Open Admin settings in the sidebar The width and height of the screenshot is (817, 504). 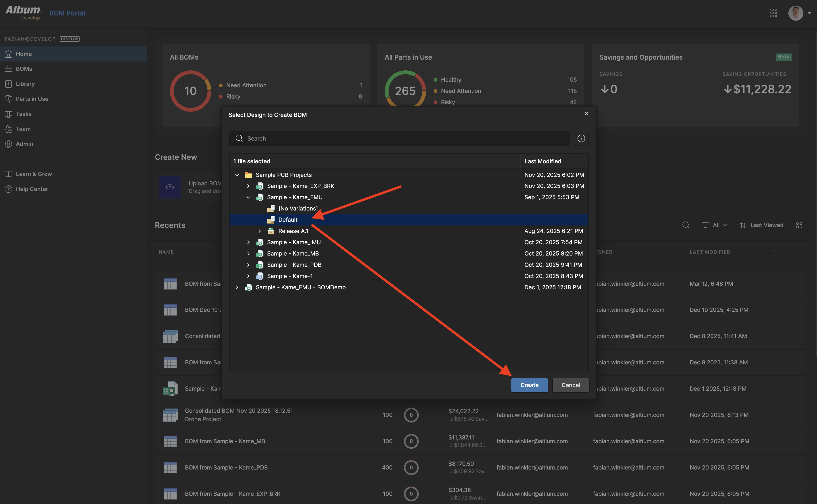pos(73,144)
